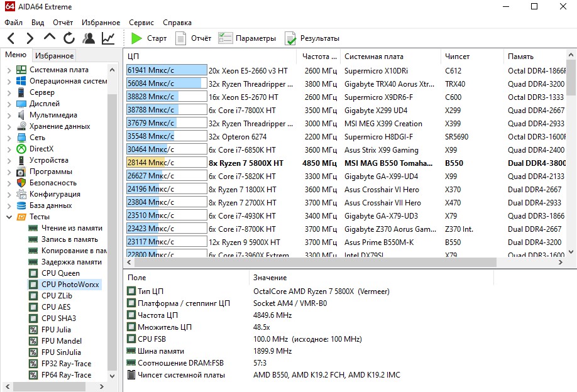Select the 8x Ryzen 7 5800X HT row

(346, 163)
